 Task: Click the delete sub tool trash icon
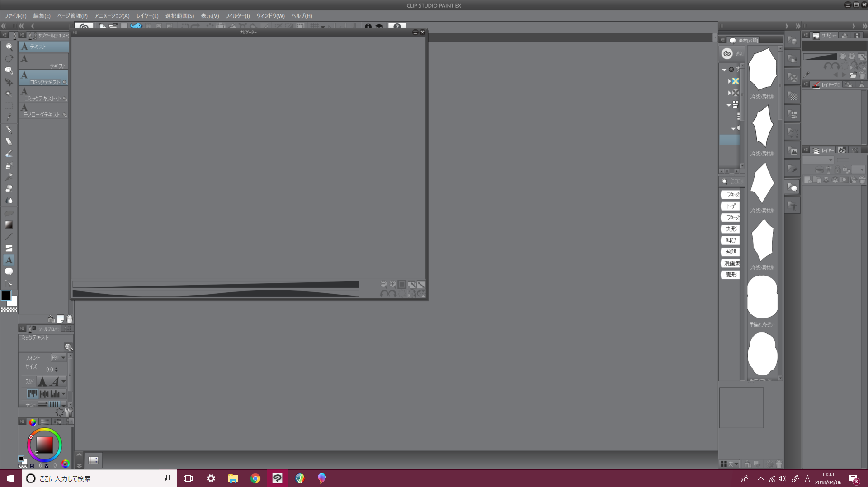click(70, 319)
